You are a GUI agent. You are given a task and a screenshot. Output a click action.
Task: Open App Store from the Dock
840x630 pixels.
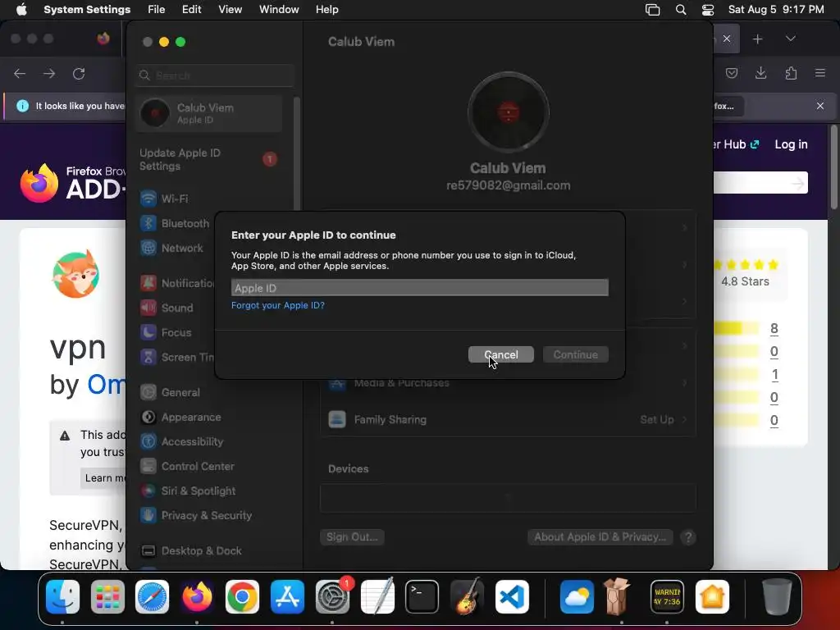(x=288, y=597)
